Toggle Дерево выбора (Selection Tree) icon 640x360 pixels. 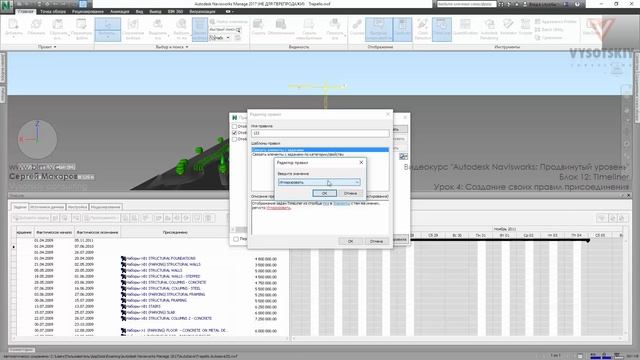pyautogui.click(x=200, y=29)
